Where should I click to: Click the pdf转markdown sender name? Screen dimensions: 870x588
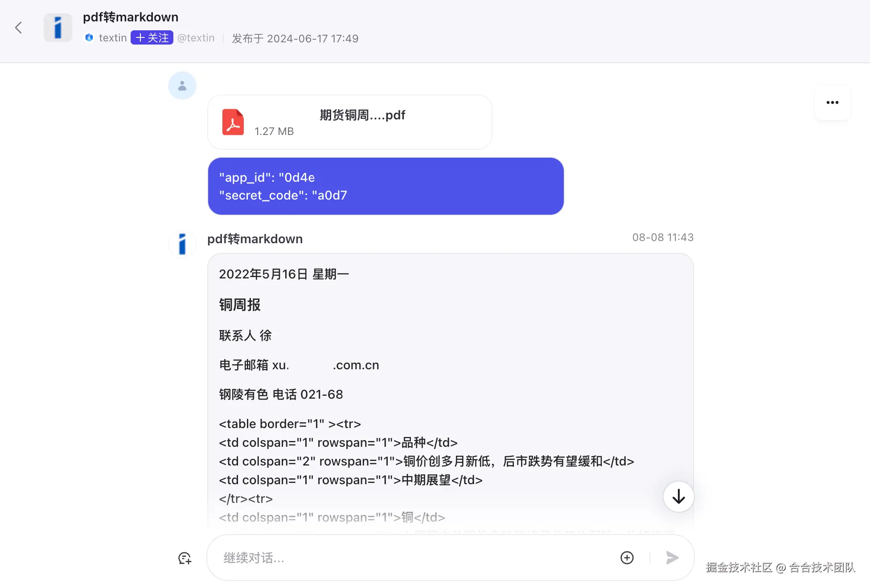(255, 239)
